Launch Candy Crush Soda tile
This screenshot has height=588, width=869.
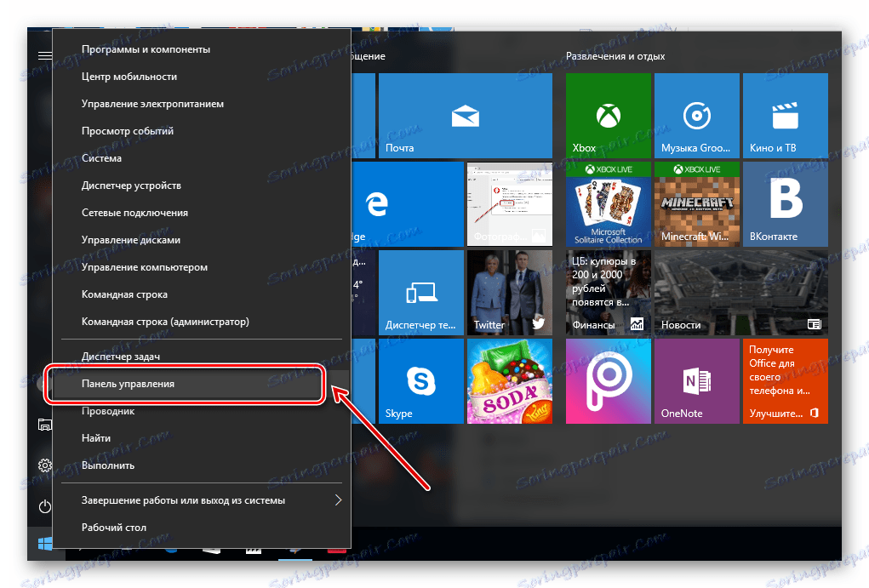(509, 381)
